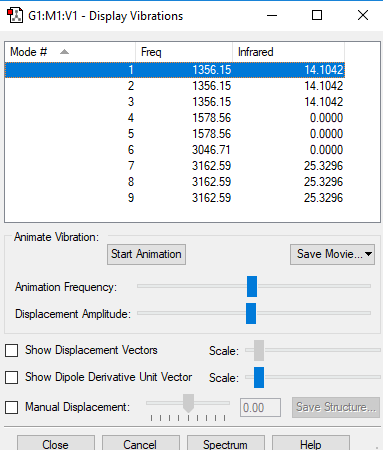The width and height of the screenshot is (383, 450).
Task: Adjust the Animation Frequency slider handle
Action: tap(252, 286)
